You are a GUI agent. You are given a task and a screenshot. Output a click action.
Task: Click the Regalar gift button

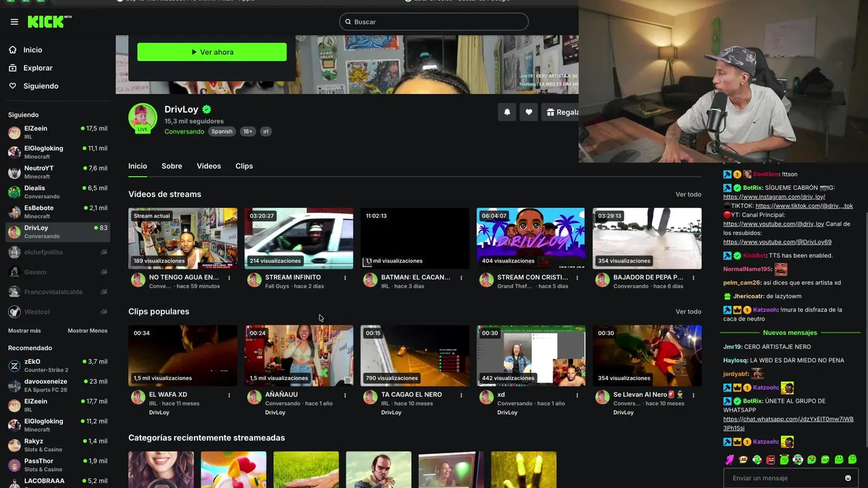coord(561,113)
